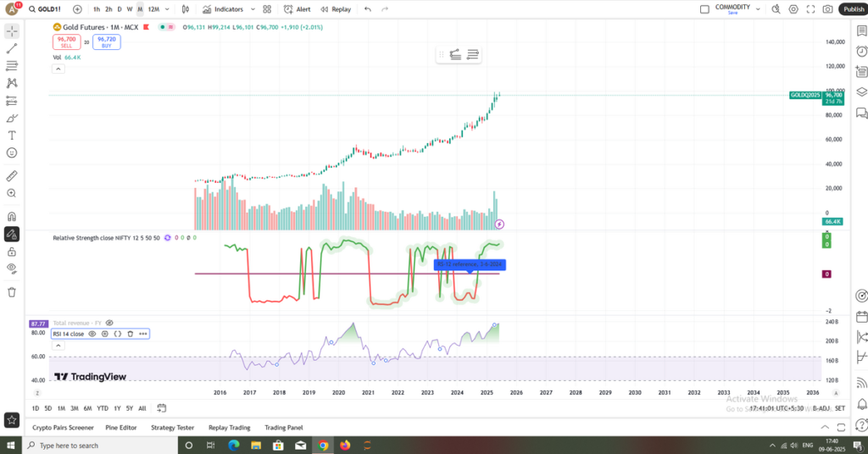The width and height of the screenshot is (868, 454).
Task: Open the Fibonacci retracement tools
Action: (x=12, y=66)
